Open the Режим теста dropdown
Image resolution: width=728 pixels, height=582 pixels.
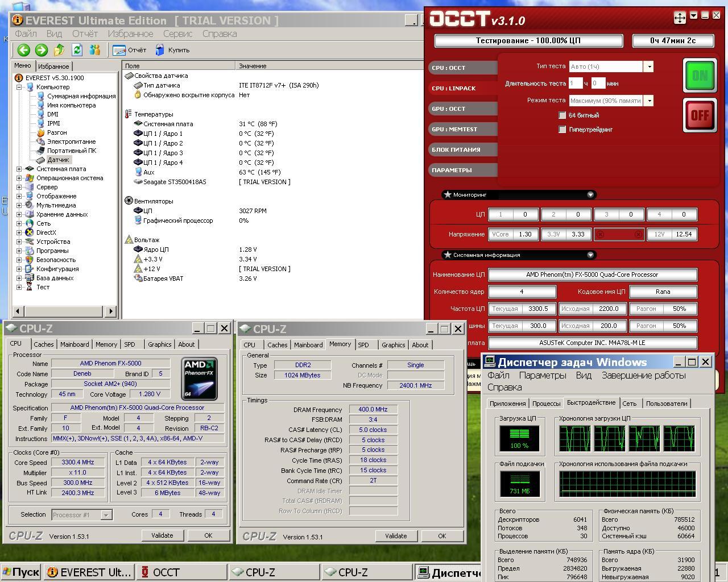coord(648,101)
